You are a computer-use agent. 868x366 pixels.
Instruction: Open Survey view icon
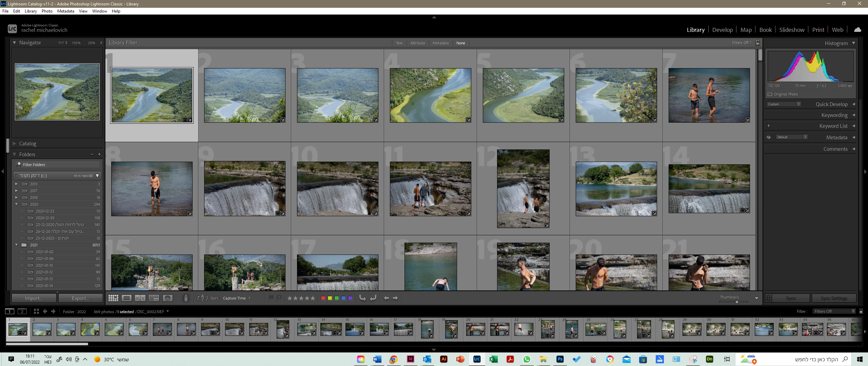pos(154,298)
